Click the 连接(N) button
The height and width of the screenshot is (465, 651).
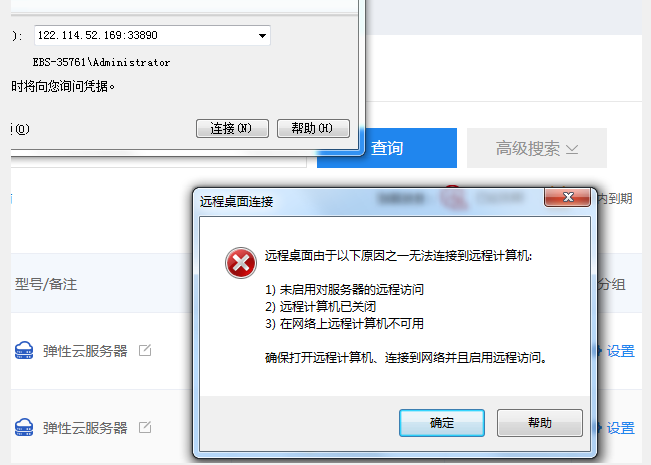tap(232, 128)
